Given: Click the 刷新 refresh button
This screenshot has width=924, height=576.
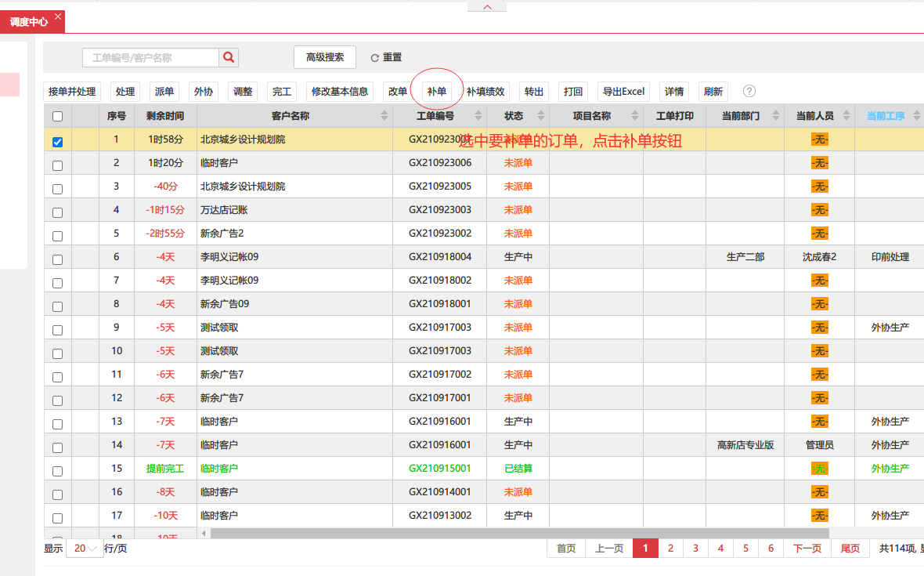Looking at the screenshot, I should click(713, 92).
